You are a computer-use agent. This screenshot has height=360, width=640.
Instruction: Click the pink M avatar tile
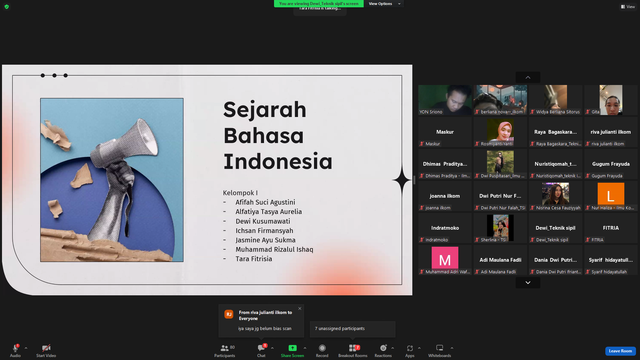[x=445, y=260]
